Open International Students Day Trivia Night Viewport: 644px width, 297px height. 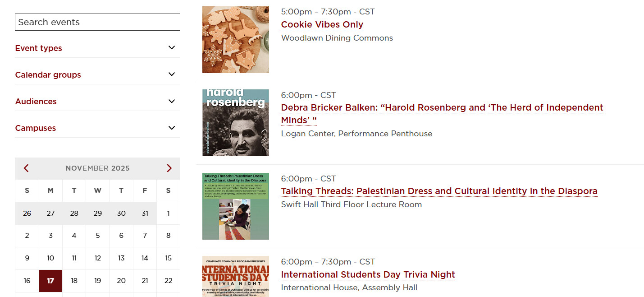[x=368, y=274]
